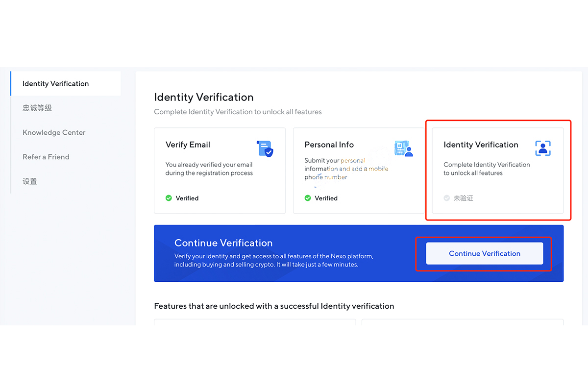
Task: Select the Verify Email card
Action: click(x=220, y=171)
